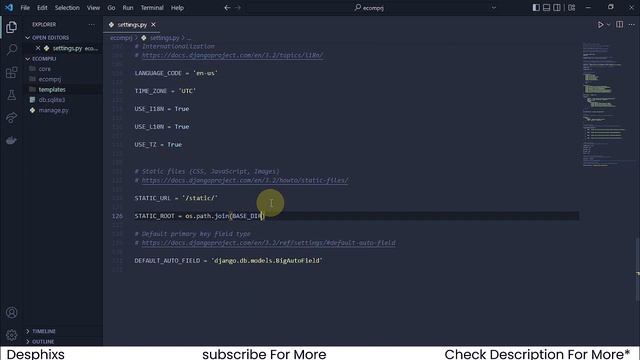Open the default-auto-field docs link
Screen dimensions: 640x360
coord(269,243)
